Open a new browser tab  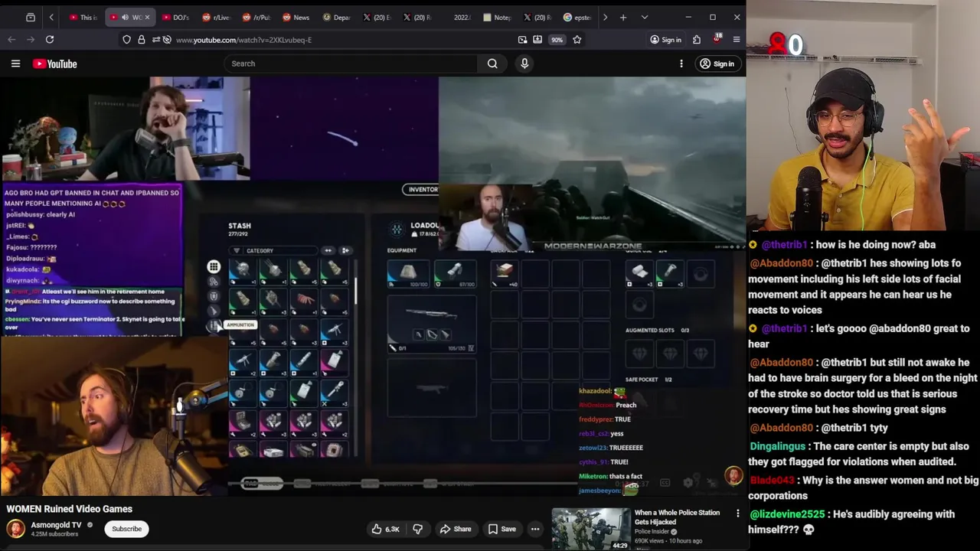[x=623, y=17]
